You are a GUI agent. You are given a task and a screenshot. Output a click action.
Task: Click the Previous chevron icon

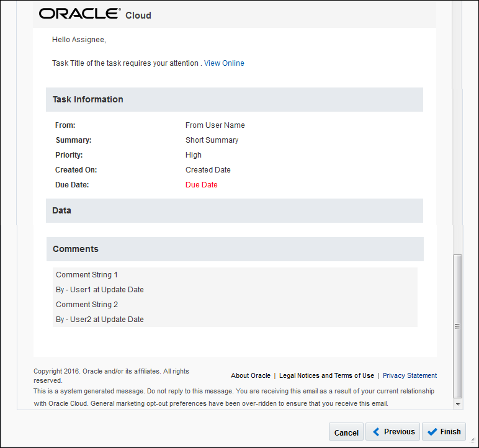pyautogui.click(x=376, y=431)
